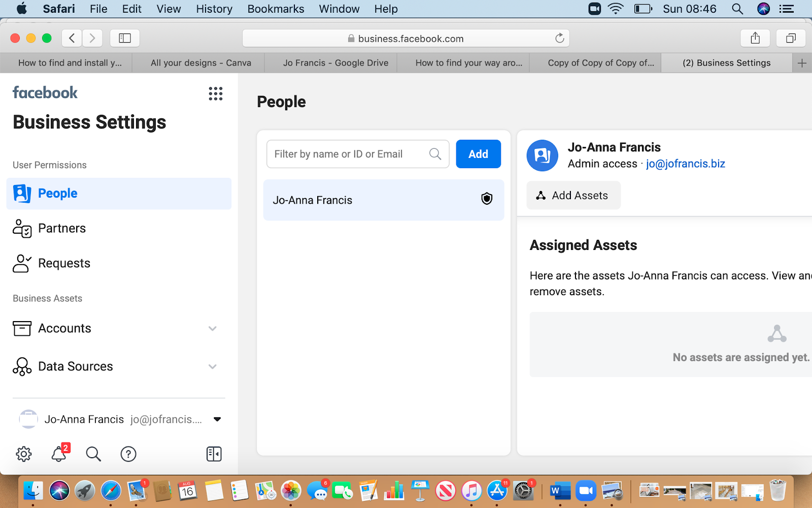Select People under User Permissions
This screenshot has height=508, width=812.
pyautogui.click(x=119, y=194)
